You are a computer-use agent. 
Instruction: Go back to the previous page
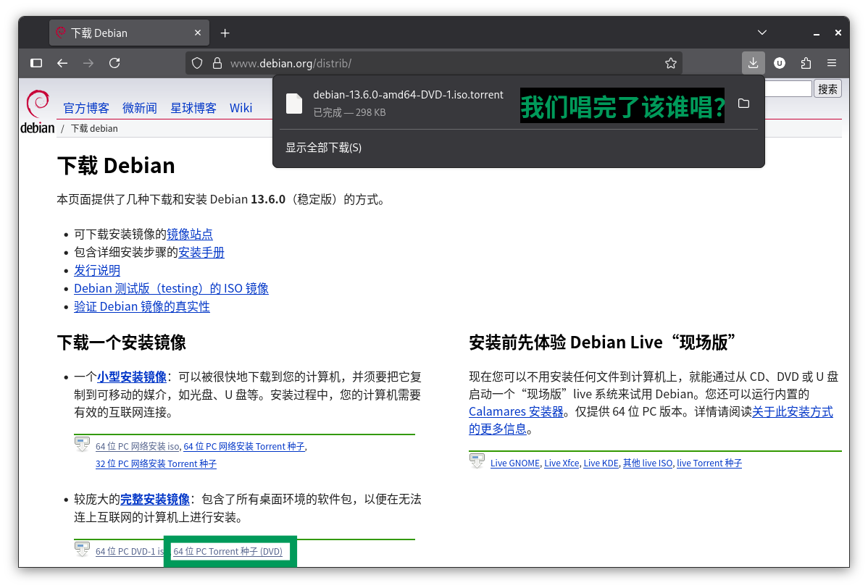pos(62,63)
